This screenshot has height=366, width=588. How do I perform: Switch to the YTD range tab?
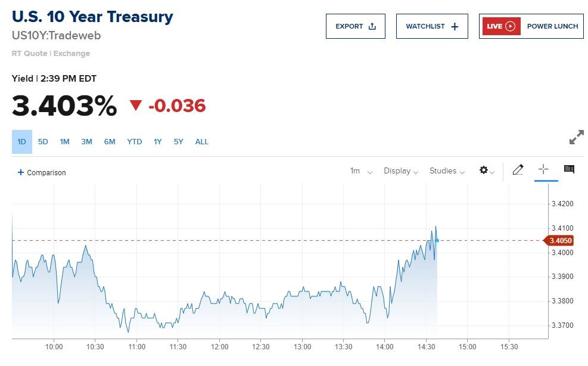click(x=135, y=142)
